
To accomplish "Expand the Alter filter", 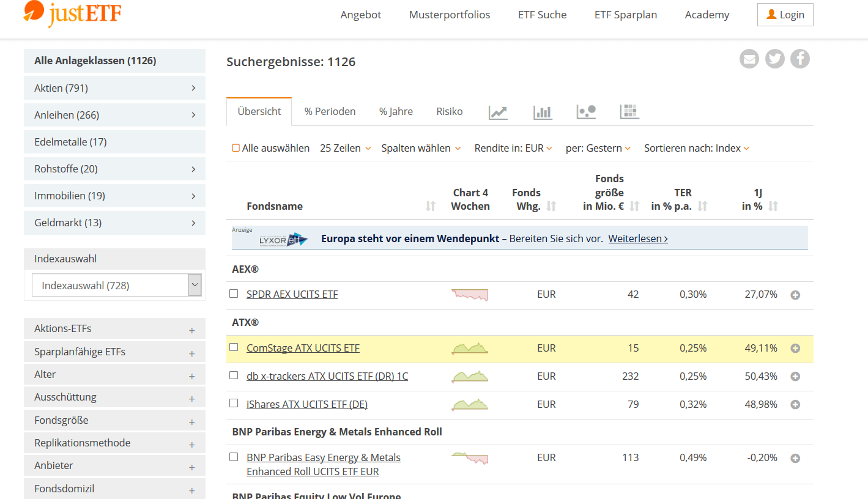I will (115, 375).
